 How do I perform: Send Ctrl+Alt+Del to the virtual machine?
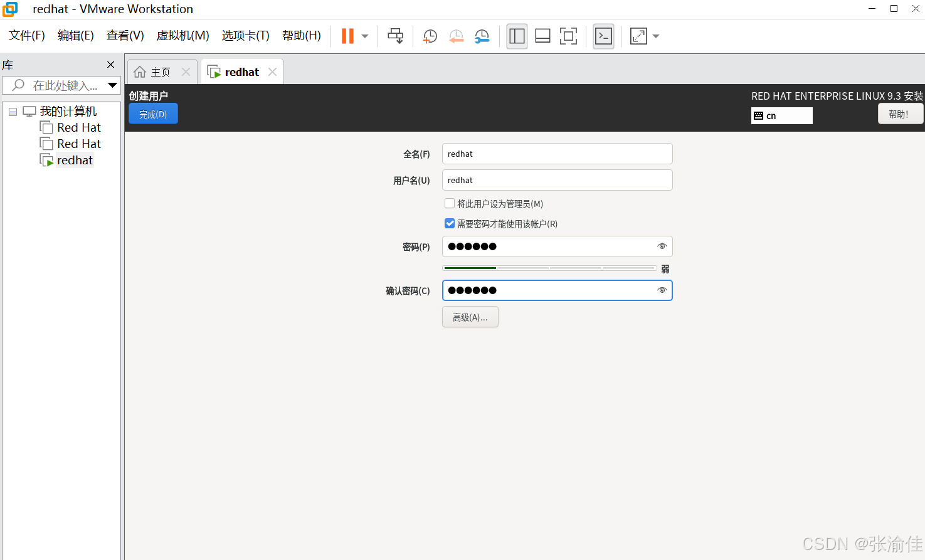point(396,36)
